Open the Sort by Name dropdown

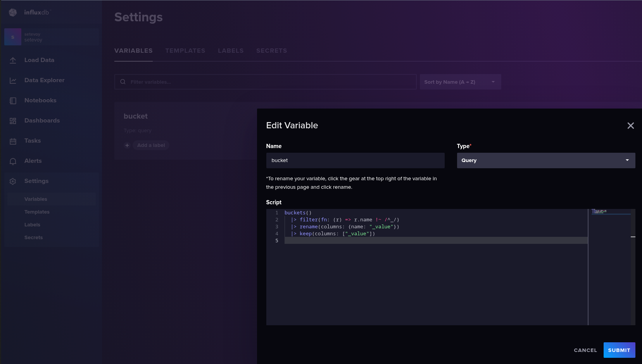(x=460, y=82)
